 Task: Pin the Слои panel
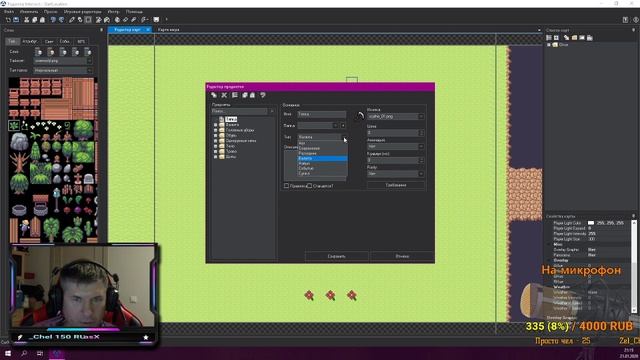(101, 30)
